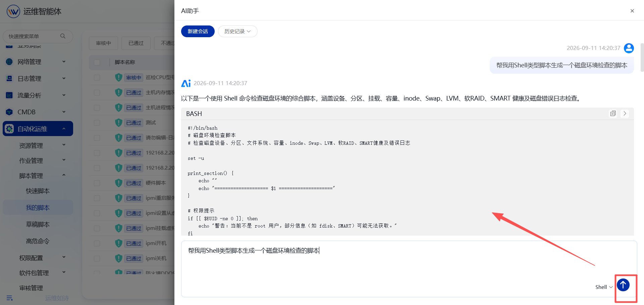This screenshot has height=305, width=644.
Task: Toggle the select-all header checkbox
Action: click(97, 62)
